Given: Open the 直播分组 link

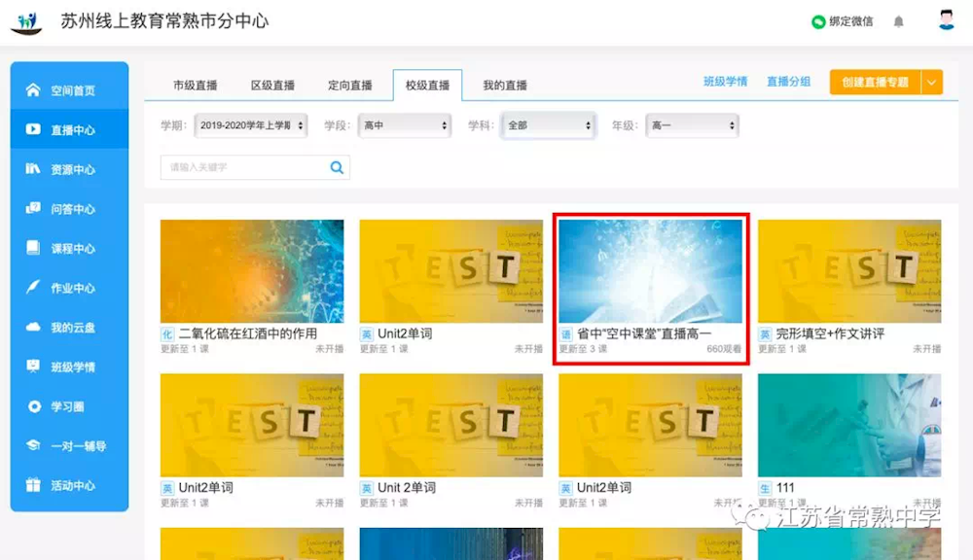Looking at the screenshot, I should (x=789, y=82).
